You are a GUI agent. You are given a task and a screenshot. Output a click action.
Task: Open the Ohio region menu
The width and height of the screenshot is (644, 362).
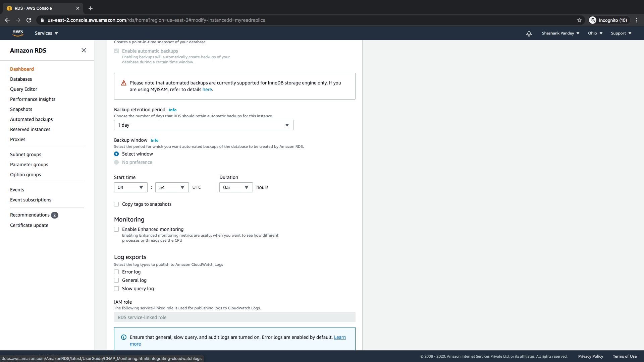595,33
